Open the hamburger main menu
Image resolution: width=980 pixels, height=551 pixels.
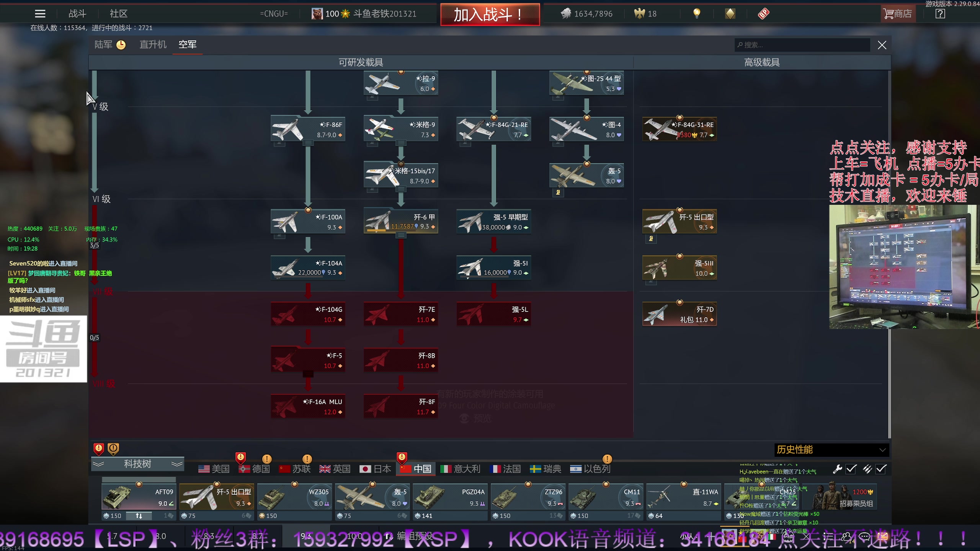(x=40, y=14)
